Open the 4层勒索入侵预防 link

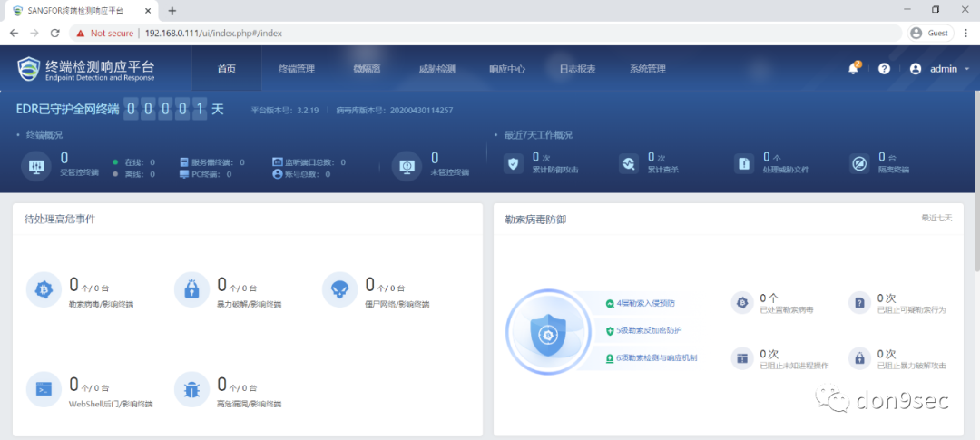645,303
